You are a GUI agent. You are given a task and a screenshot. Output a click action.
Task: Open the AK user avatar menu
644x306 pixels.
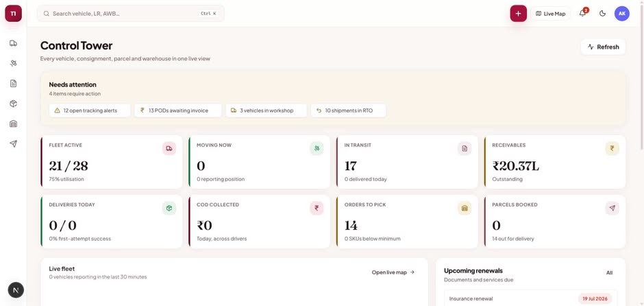pos(622,14)
